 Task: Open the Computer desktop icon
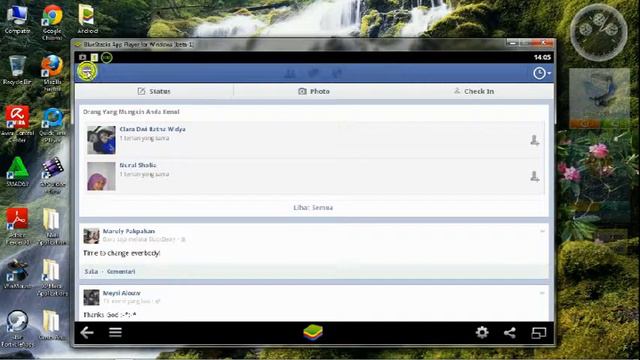coord(17,19)
